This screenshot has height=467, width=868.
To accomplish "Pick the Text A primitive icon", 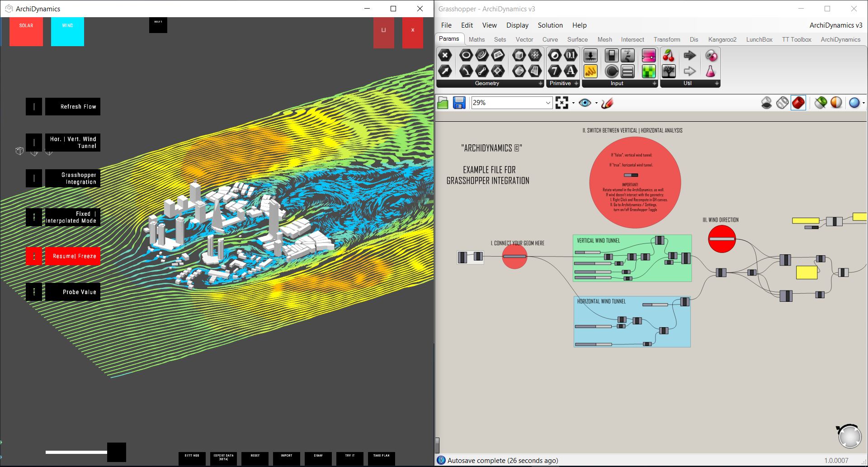I will coord(571,71).
